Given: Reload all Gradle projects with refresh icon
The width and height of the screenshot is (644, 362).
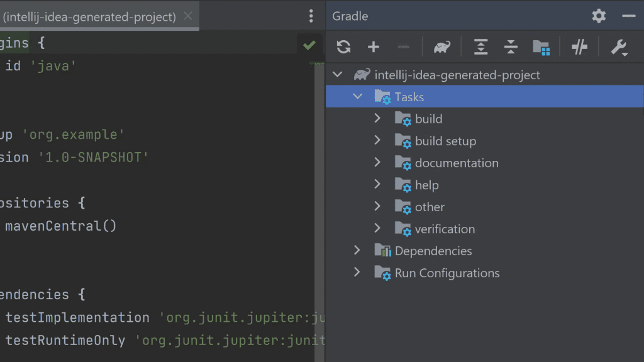Looking at the screenshot, I should [x=344, y=47].
